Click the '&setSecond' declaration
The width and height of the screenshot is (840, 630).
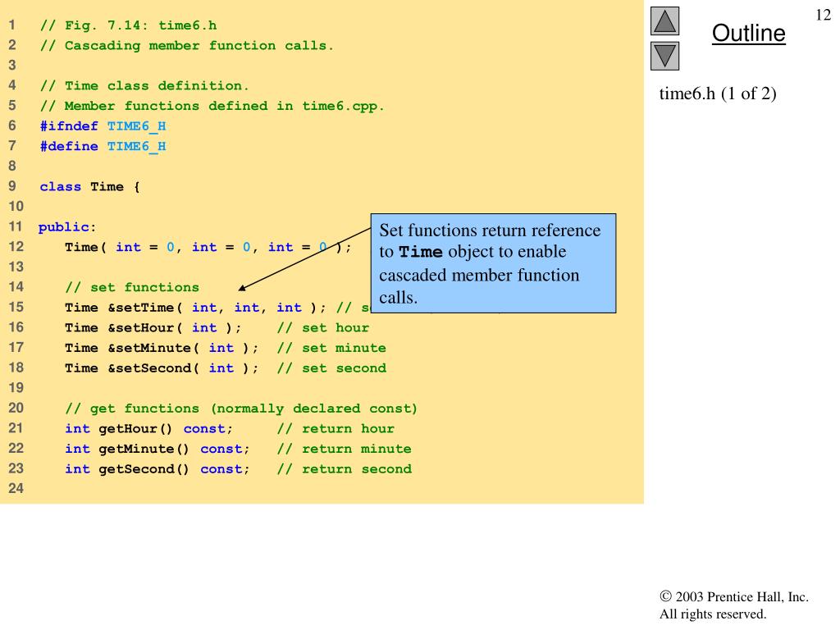(x=162, y=368)
